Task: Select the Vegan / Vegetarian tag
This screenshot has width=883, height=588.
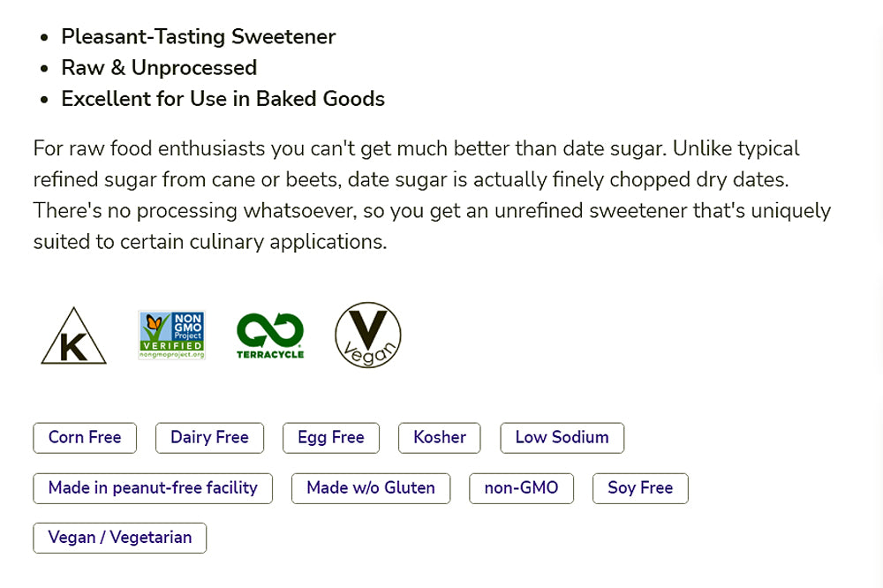Action: (120, 538)
